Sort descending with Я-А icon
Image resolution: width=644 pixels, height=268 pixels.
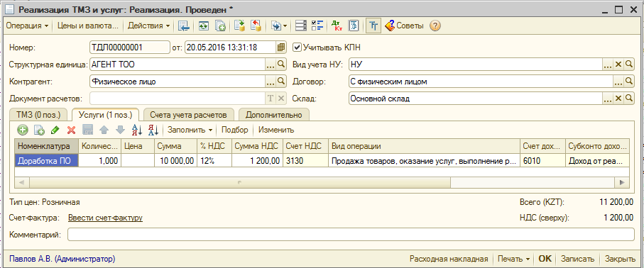[x=153, y=130]
